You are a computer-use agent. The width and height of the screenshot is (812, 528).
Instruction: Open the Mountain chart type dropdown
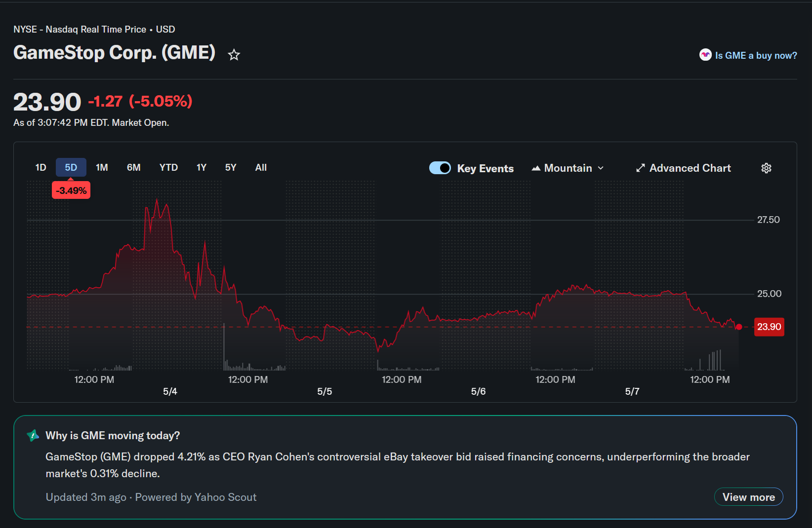click(568, 168)
